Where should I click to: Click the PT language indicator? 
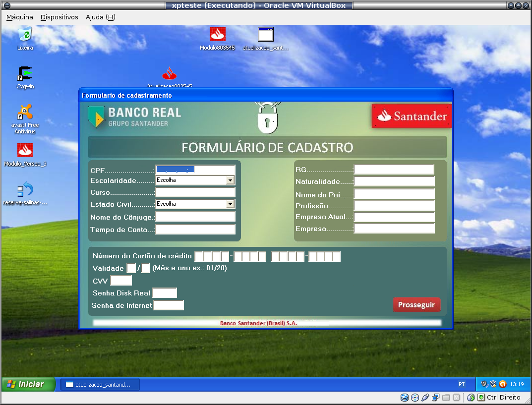[x=462, y=384]
